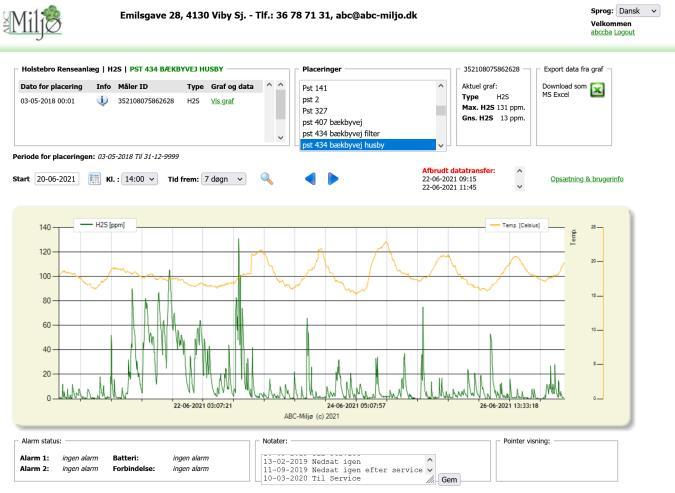Image resolution: width=675 pixels, height=493 pixels.
Task: Click the Graf og data column header
Action: (232, 87)
